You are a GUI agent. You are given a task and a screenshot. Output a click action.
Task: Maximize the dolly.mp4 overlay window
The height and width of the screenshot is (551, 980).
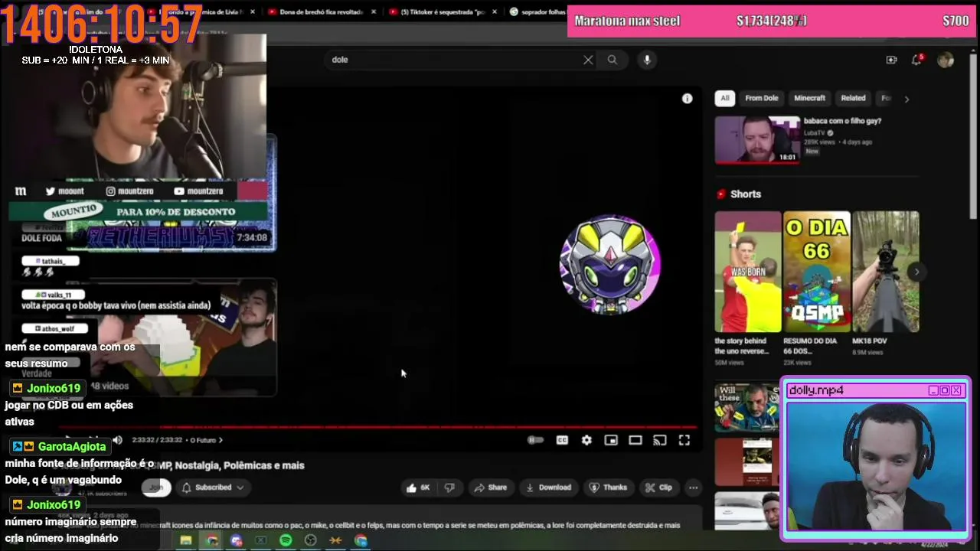[x=944, y=390]
